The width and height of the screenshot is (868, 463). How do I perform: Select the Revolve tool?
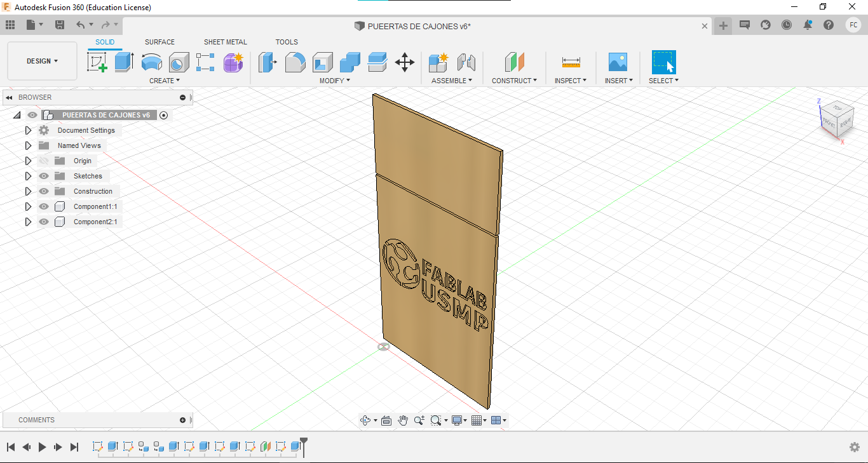click(151, 62)
